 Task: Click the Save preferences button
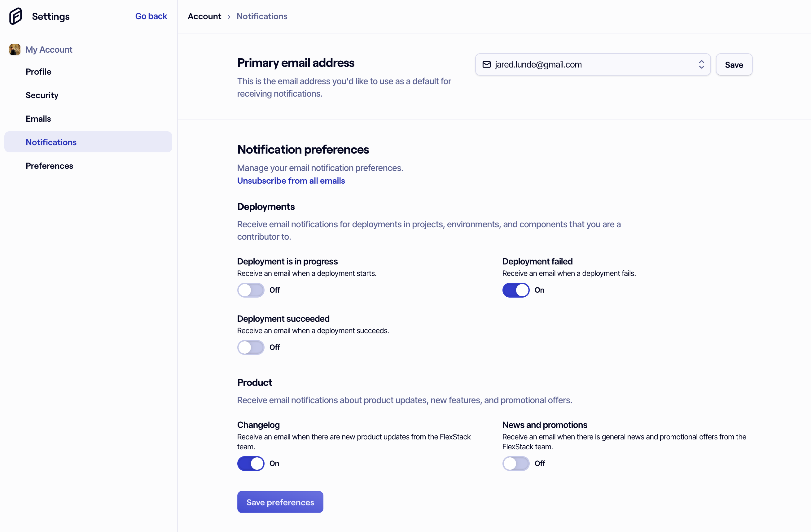(280, 502)
